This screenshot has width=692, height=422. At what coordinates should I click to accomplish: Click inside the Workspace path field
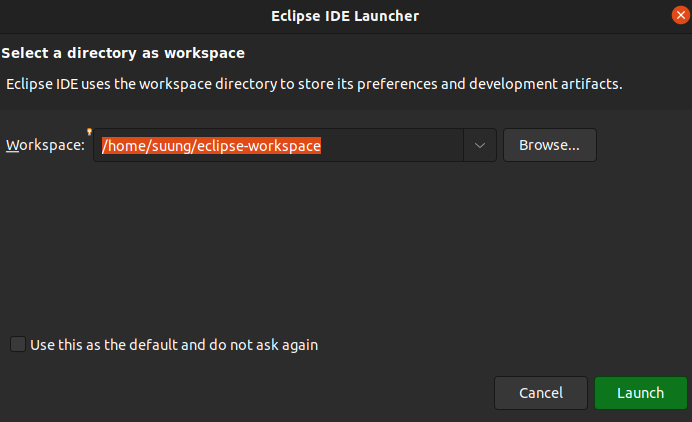click(278, 145)
